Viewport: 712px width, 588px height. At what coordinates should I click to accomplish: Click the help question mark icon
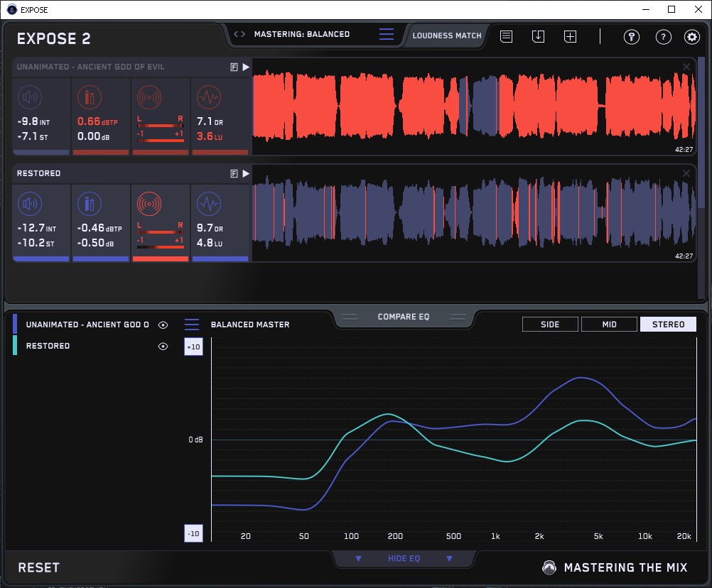point(663,37)
